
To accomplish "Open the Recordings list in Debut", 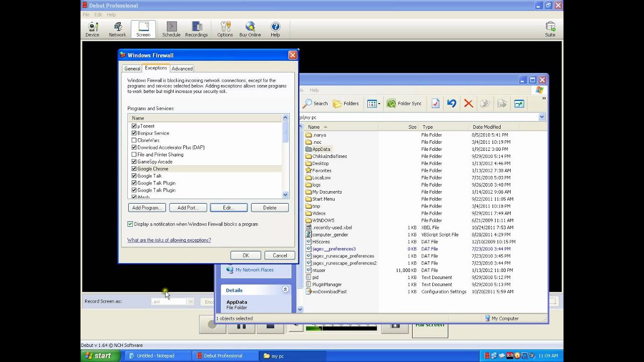I will click(x=196, y=29).
